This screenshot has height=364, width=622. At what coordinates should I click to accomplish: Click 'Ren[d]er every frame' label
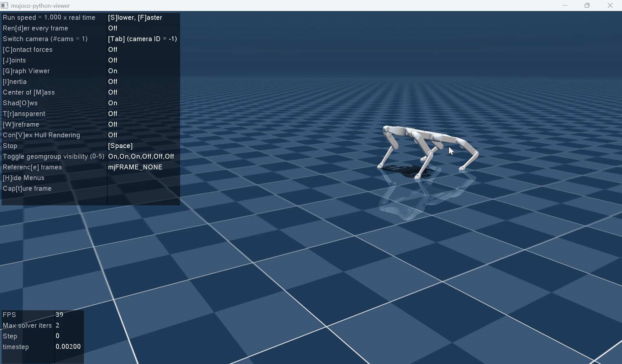[35, 28]
